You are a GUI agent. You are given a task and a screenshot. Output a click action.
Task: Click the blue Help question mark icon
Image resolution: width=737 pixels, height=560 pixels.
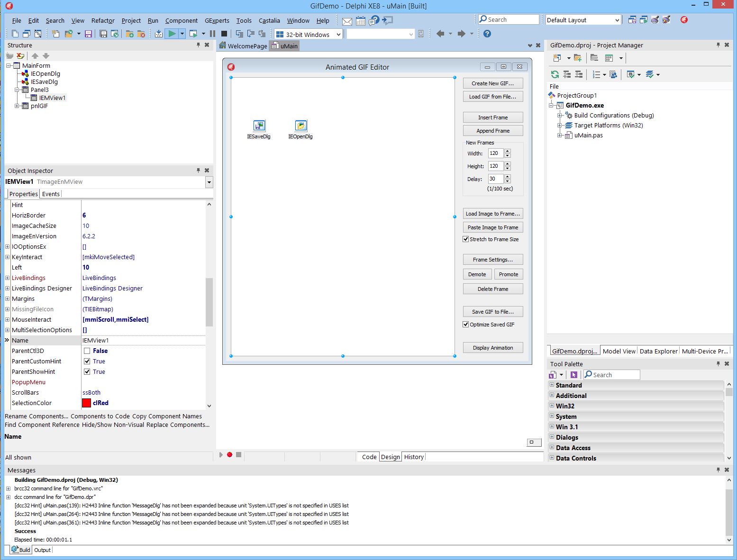coord(487,34)
